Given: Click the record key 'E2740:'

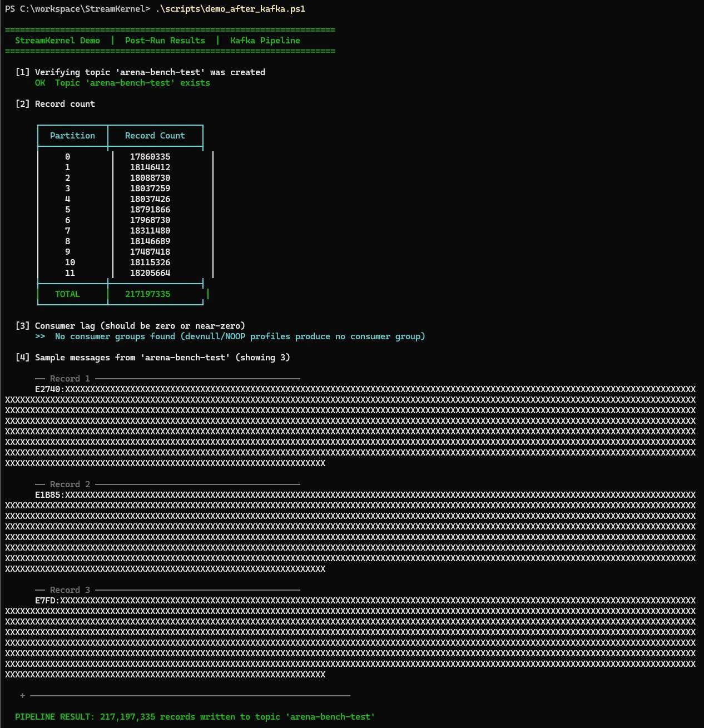Looking at the screenshot, I should point(50,389).
